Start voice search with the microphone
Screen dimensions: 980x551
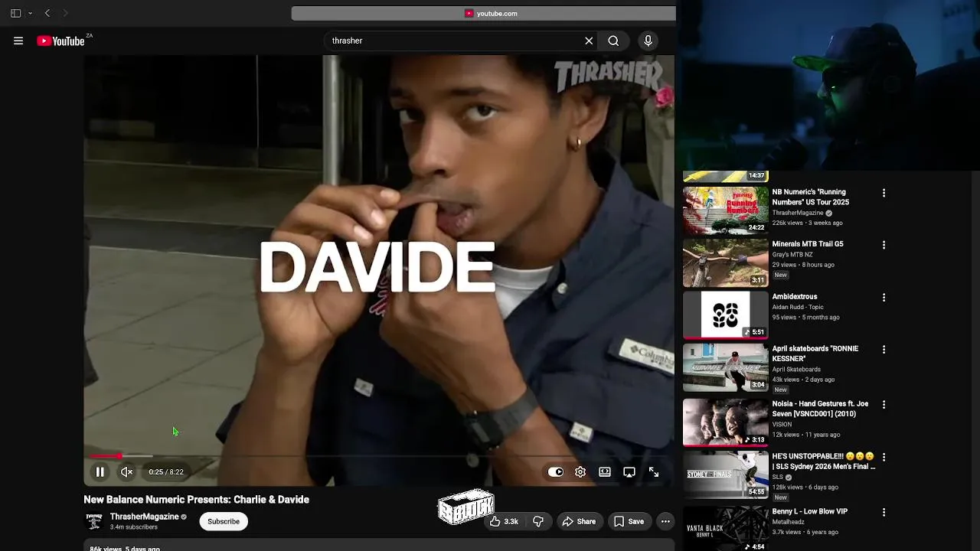coord(648,41)
